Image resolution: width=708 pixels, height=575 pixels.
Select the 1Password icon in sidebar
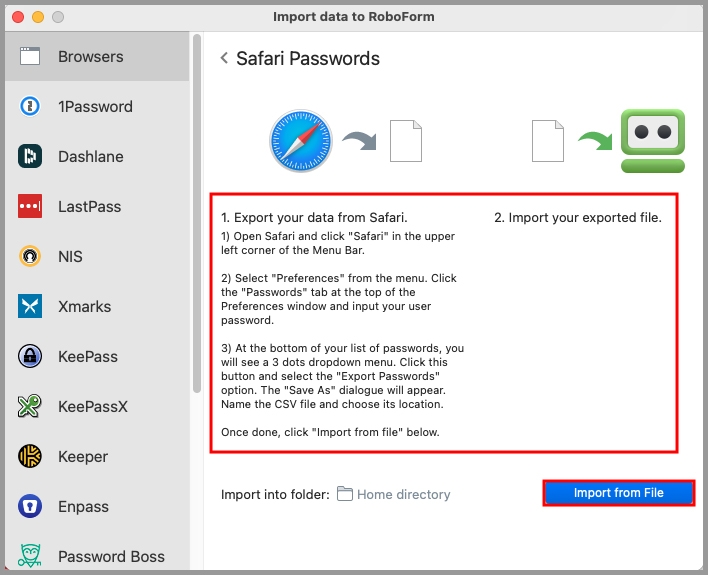(x=30, y=107)
